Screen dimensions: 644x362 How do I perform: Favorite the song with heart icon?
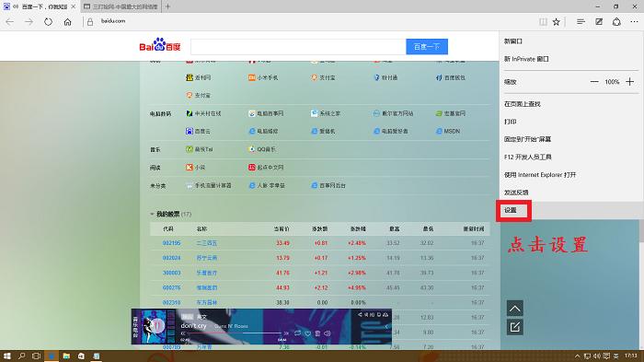pyautogui.click(x=307, y=333)
